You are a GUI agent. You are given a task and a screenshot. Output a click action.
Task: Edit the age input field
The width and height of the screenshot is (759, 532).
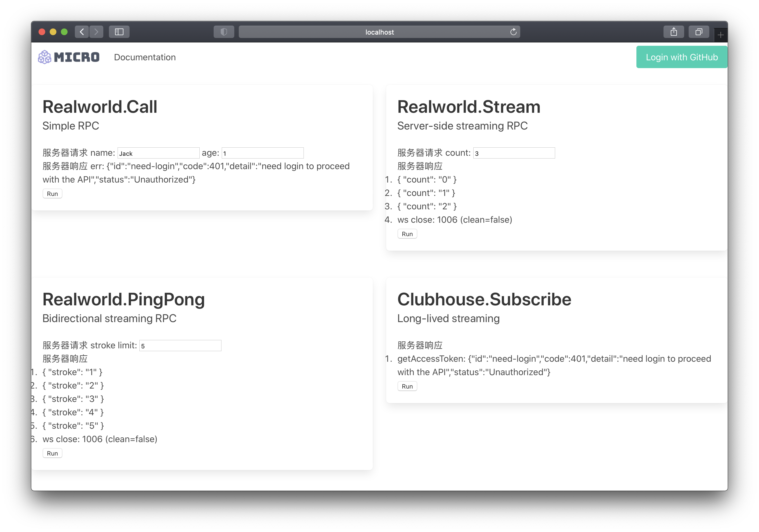[x=263, y=153]
